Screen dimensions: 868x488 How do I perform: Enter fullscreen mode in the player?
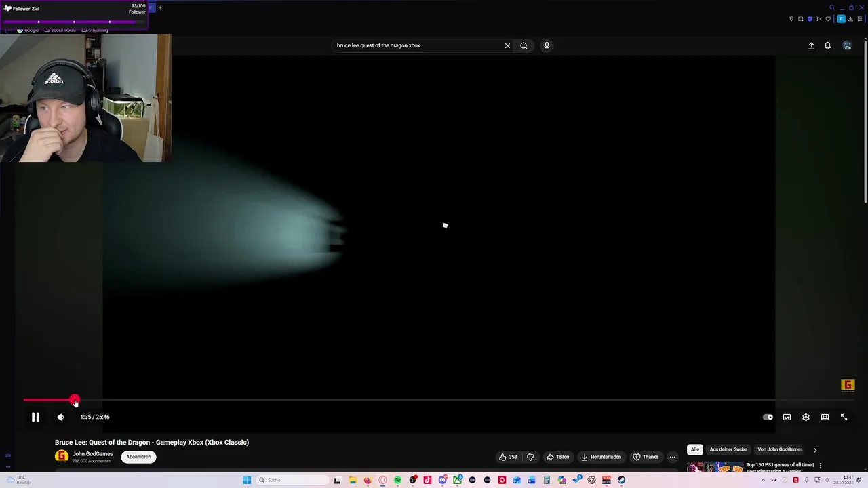[x=844, y=417]
